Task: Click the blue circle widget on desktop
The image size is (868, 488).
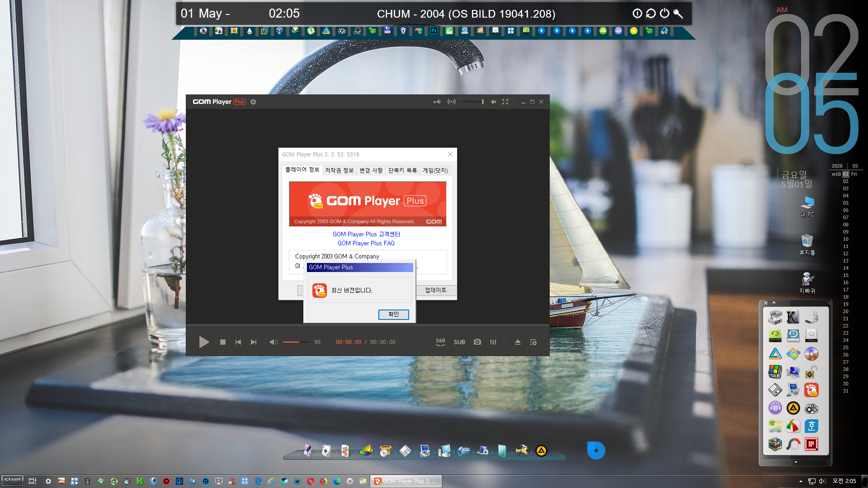Action: click(x=596, y=450)
